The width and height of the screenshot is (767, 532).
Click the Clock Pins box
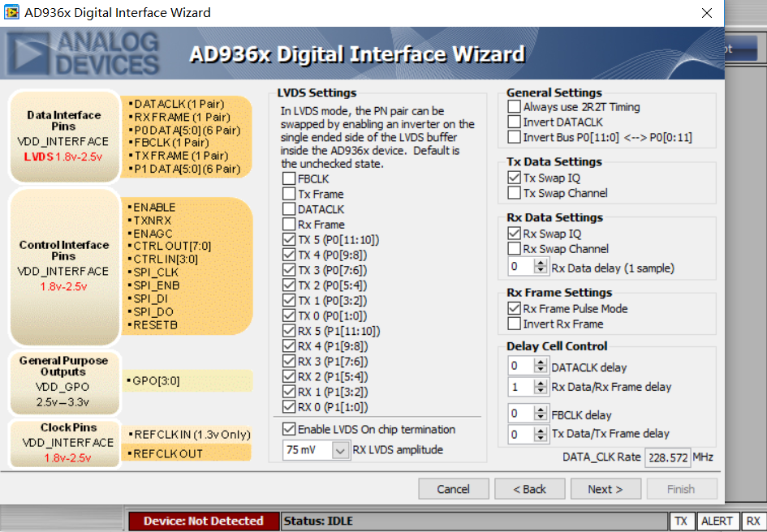tap(65, 444)
